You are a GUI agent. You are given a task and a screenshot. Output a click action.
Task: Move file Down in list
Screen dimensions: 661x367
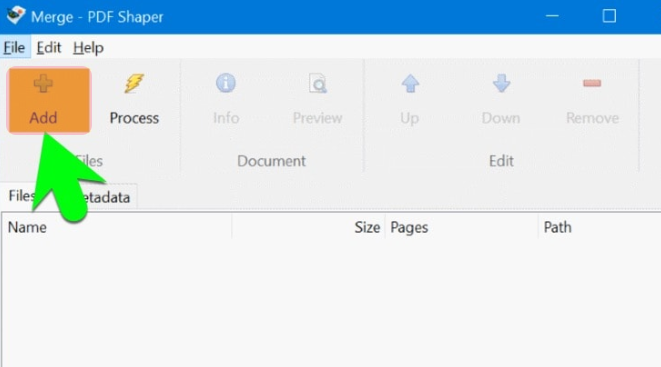click(x=501, y=100)
